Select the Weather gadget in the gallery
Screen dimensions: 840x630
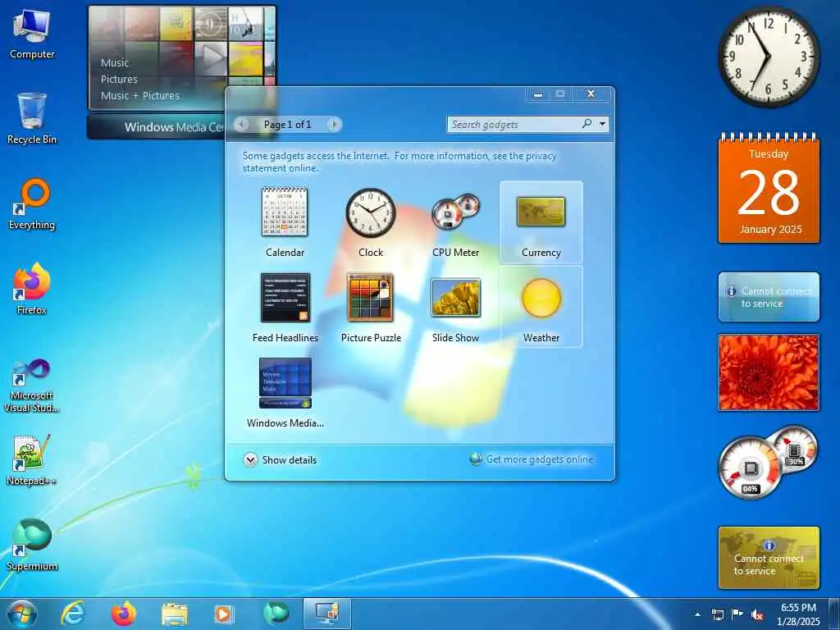(541, 308)
